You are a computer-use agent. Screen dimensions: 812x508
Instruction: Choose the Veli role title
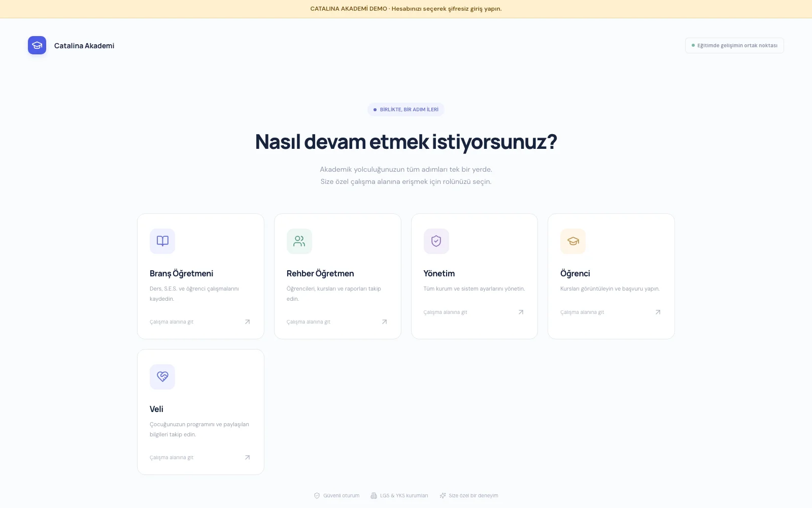(156, 409)
